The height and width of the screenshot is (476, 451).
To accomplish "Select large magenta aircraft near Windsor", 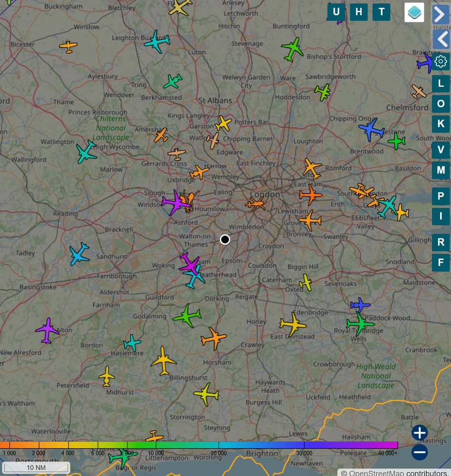I will click(x=176, y=202).
